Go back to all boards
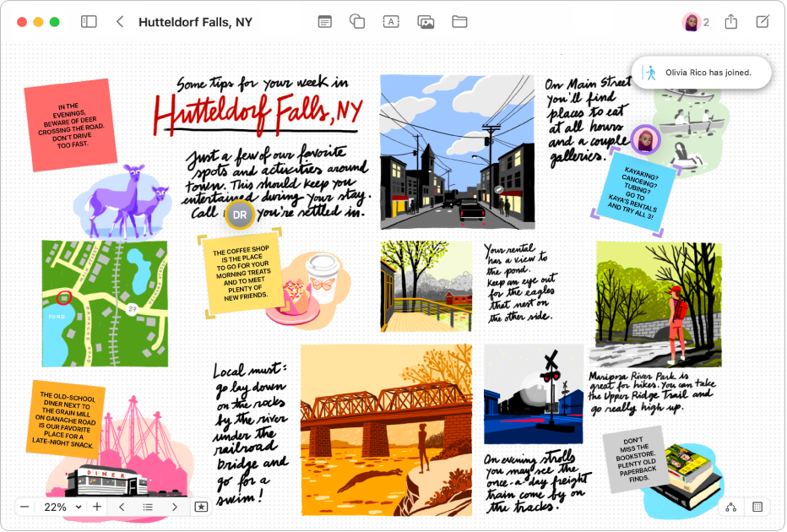 tap(119, 22)
